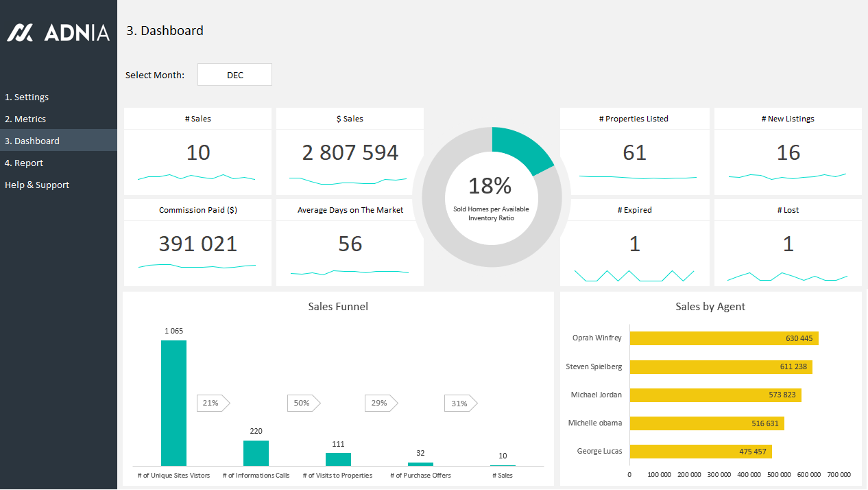868x490 pixels.
Task: Click the 31% funnel conversion arrow
Action: coord(460,403)
